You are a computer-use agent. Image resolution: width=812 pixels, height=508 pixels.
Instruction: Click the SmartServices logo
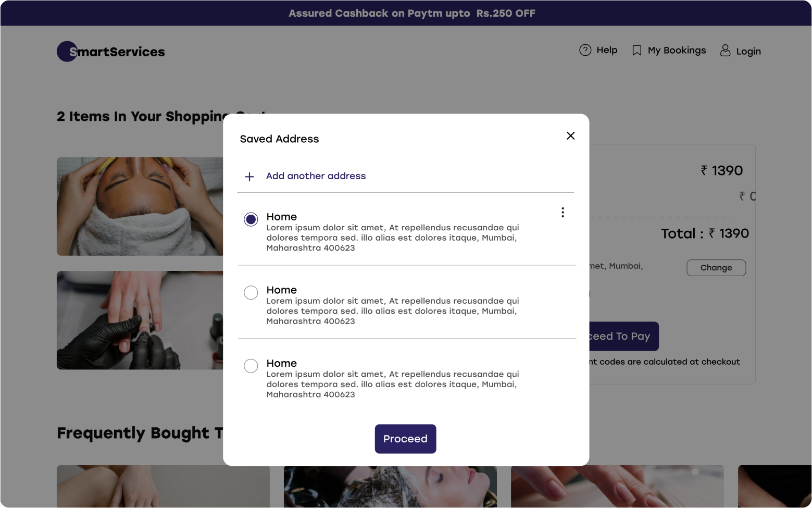(111, 52)
